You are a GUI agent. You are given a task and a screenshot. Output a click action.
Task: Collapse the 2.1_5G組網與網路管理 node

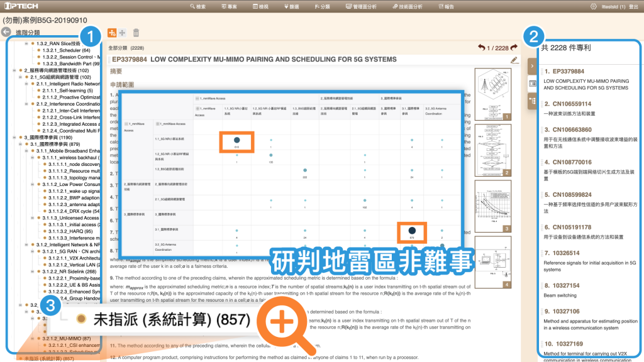point(21,77)
